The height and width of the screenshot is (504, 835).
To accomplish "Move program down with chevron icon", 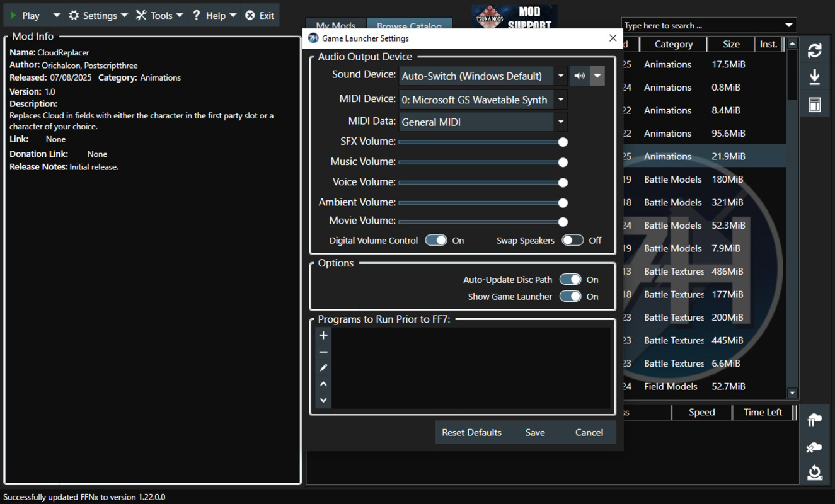I will click(x=323, y=399).
